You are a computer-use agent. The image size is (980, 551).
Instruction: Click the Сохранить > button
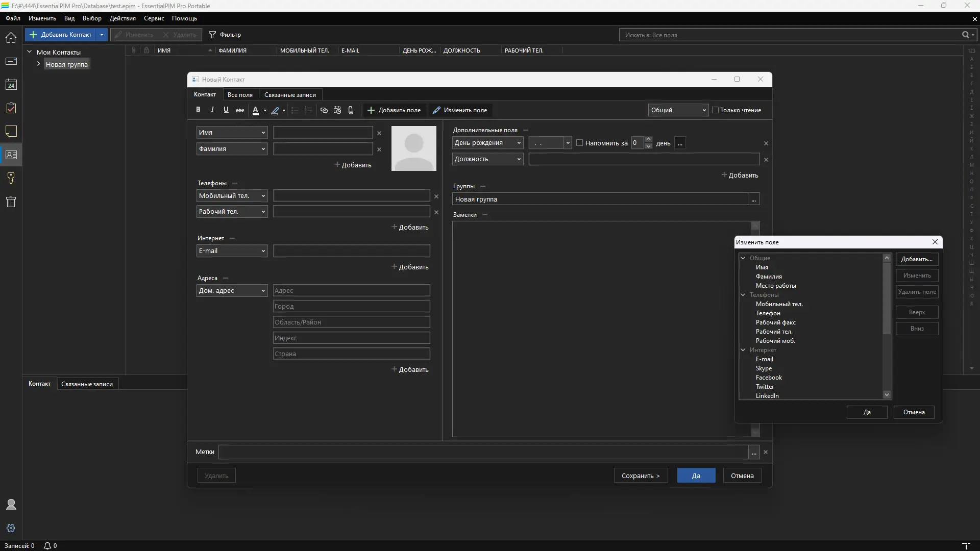[640, 475]
